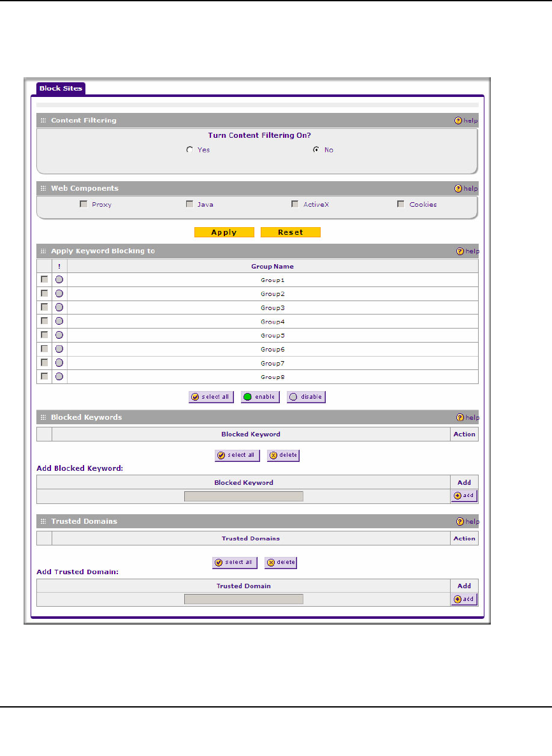
Task: Tick the checkbox for Group8
Action: point(45,376)
